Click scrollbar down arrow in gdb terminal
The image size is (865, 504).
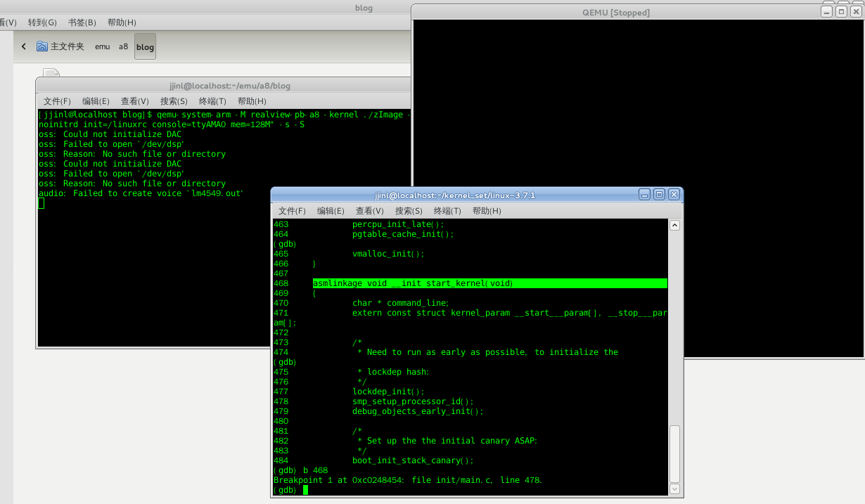[x=674, y=489]
